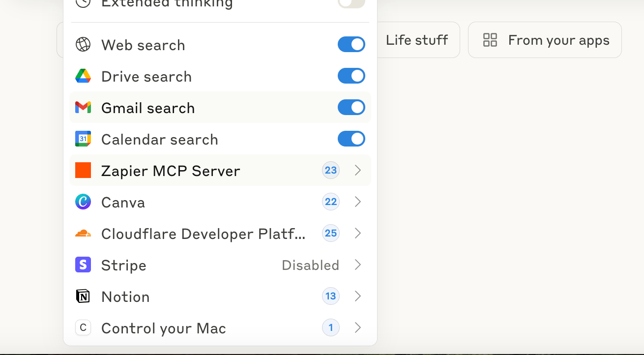644x355 pixels.
Task: Click the Google Drive icon
Action: (83, 76)
